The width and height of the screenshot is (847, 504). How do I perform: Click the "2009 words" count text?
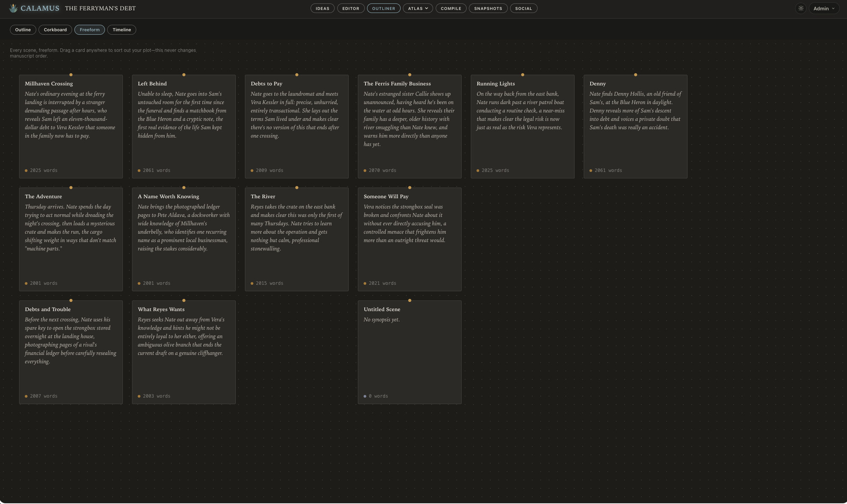(269, 171)
